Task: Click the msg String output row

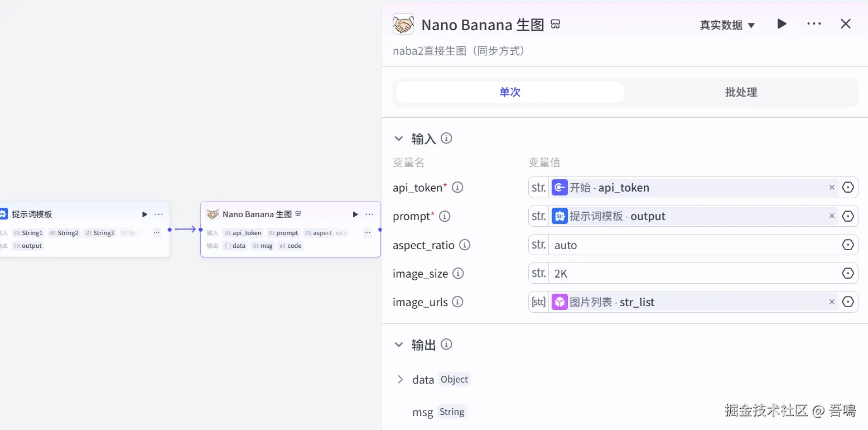Action: coord(439,412)
